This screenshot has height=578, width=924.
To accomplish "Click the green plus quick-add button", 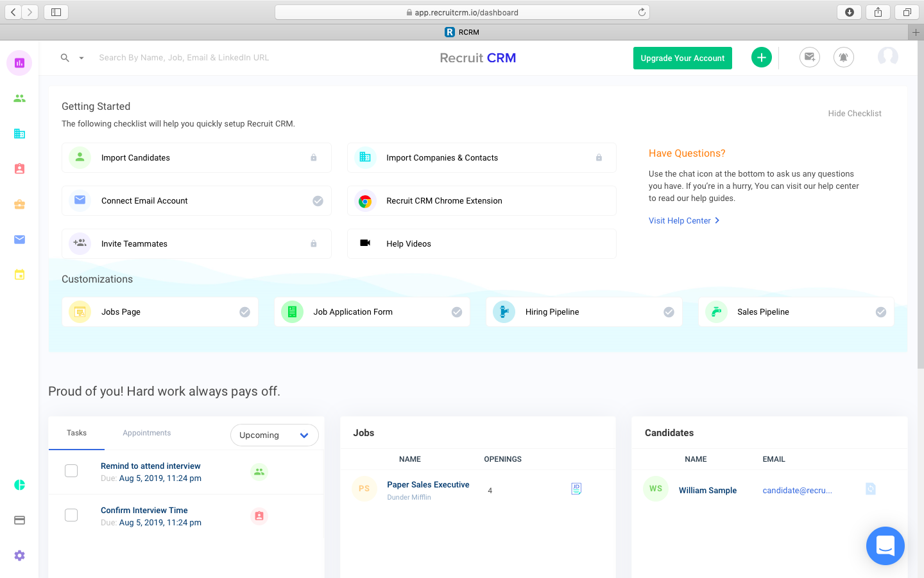I will 762,58.
